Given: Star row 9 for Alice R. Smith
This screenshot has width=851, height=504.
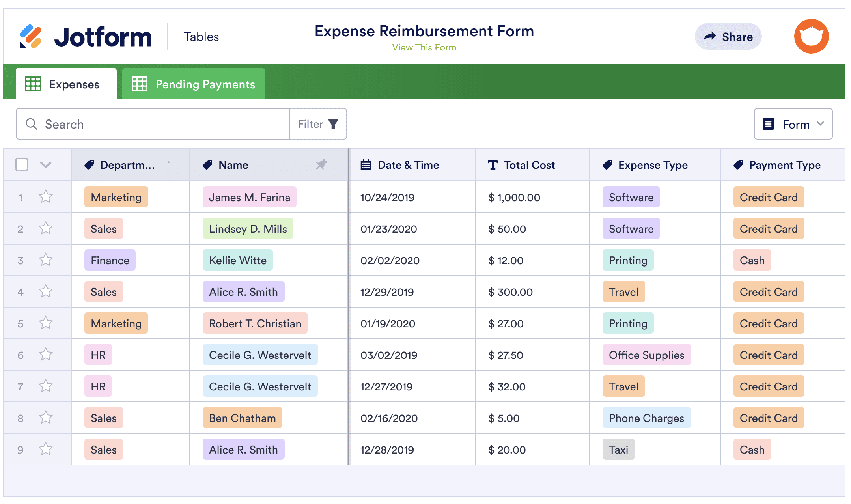Looking at the screenshot, I should (x=46, y=449).
